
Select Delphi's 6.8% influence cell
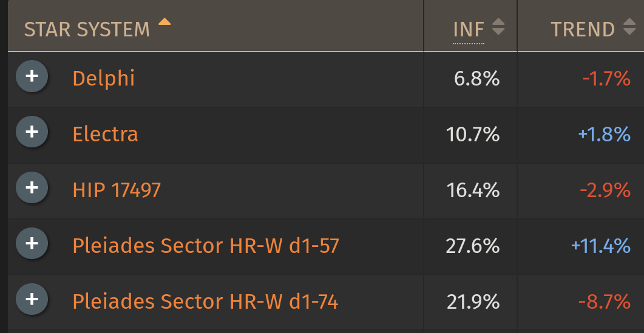[x=470, y=79]
